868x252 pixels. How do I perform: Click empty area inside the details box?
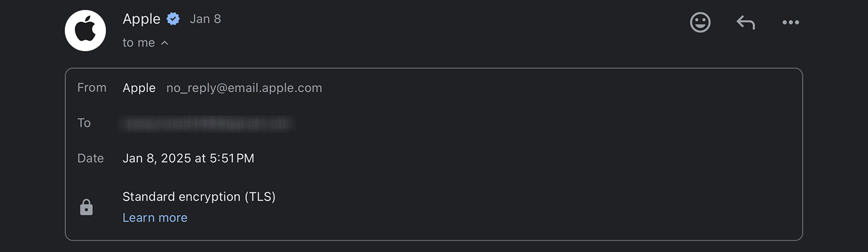[x=542, y=157]
